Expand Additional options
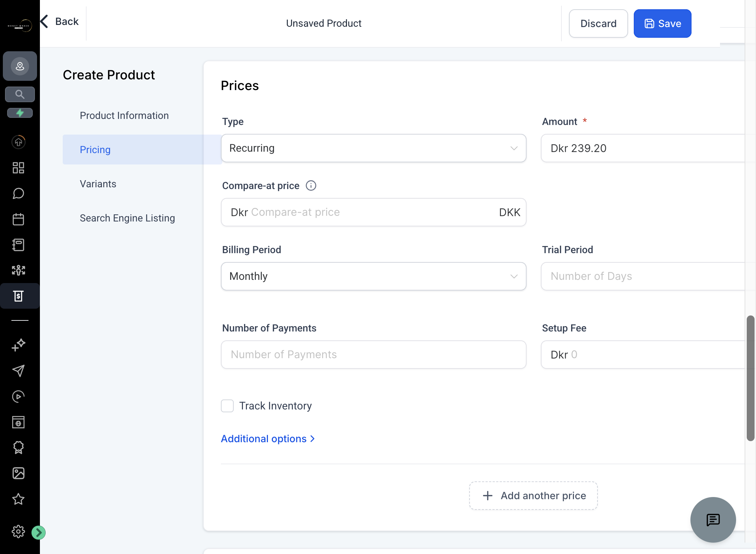 pyautogui.click(x=268, y=439)
